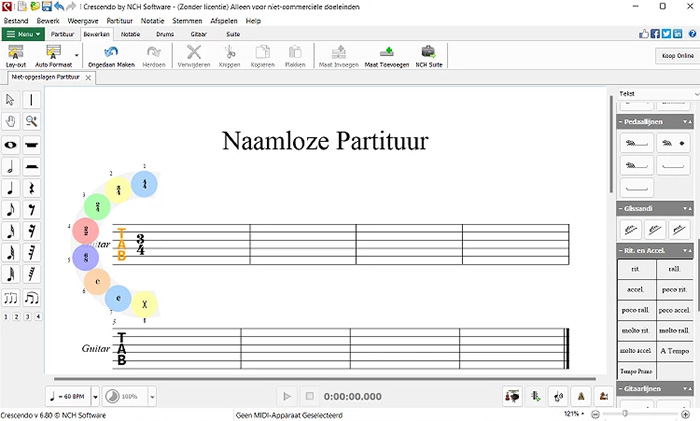This screenshot has width=700, height=421.
Task: Click Ongedaan Maken undo icon
Action: (111, 56)
